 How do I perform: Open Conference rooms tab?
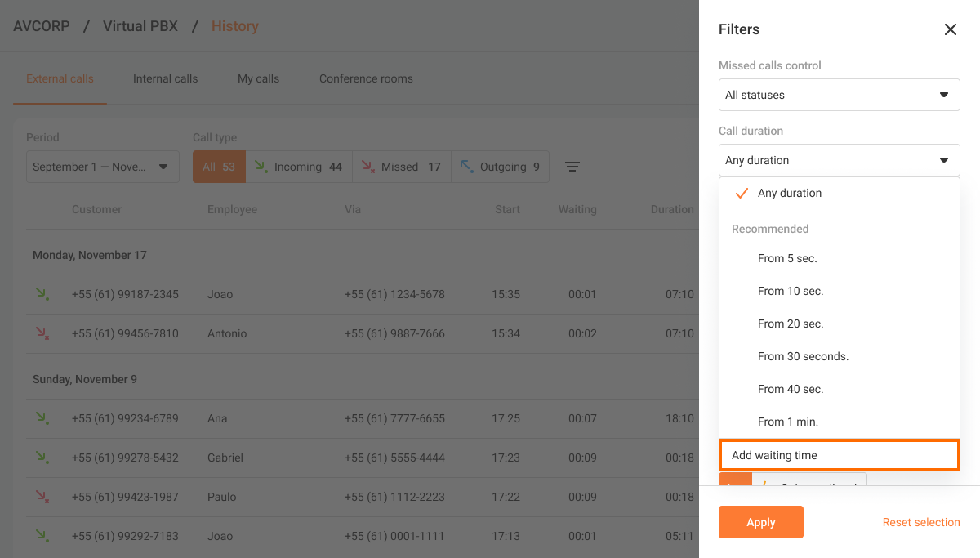tap(366, 79)
